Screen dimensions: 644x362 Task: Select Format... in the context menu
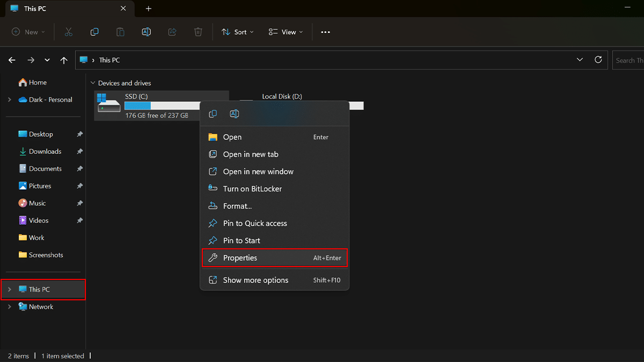pos(237,206)
